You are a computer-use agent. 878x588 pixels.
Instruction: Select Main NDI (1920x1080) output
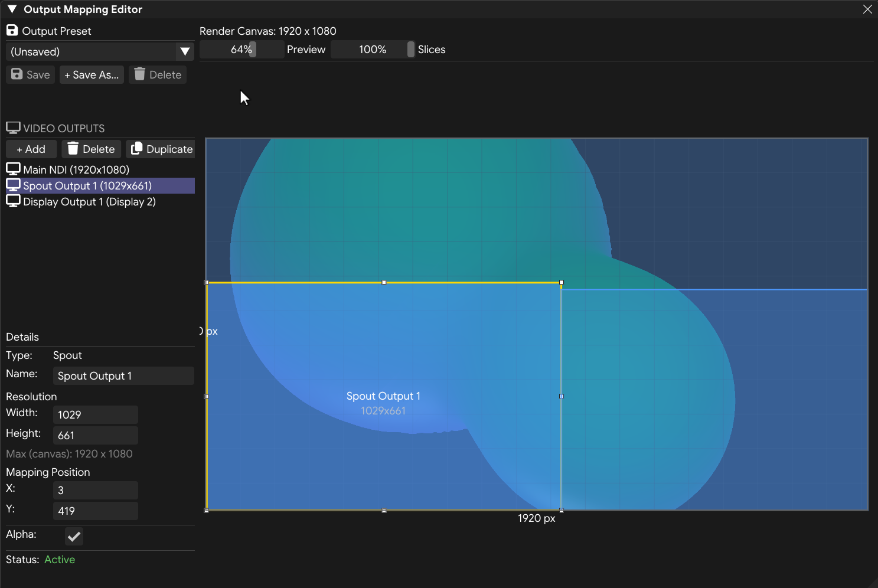tap(100, 169)
